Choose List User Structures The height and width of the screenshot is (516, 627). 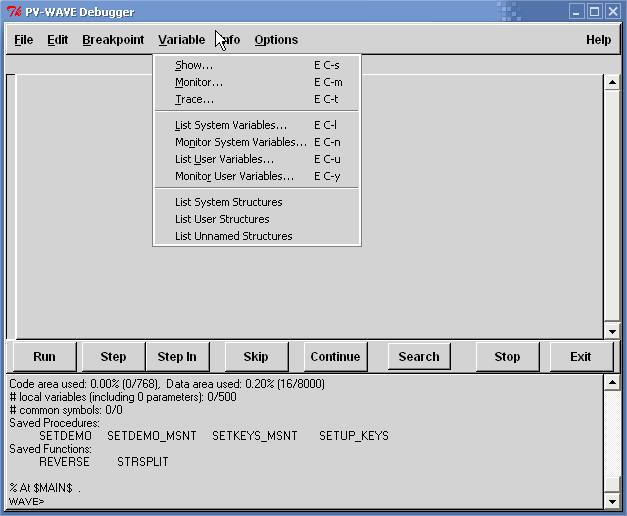257,219
